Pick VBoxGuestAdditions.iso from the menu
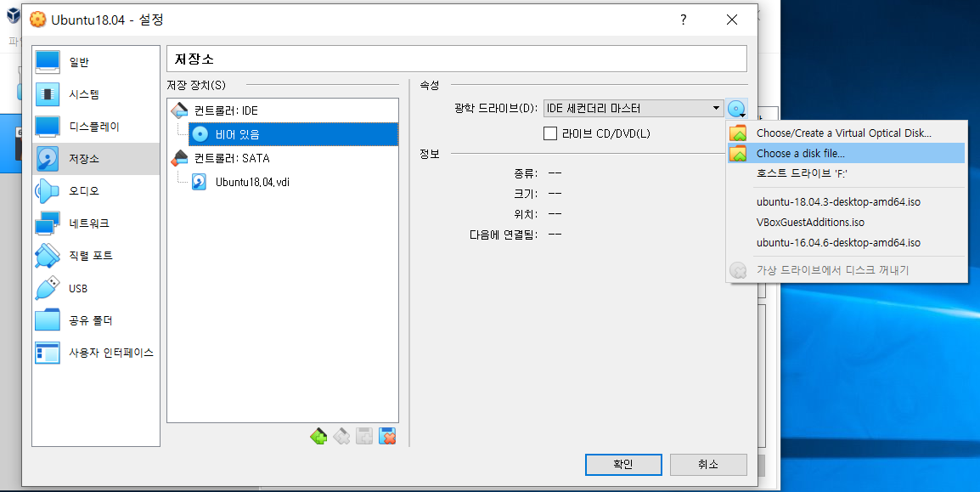This screenshot has height=492, width=980. pos(847,222)
